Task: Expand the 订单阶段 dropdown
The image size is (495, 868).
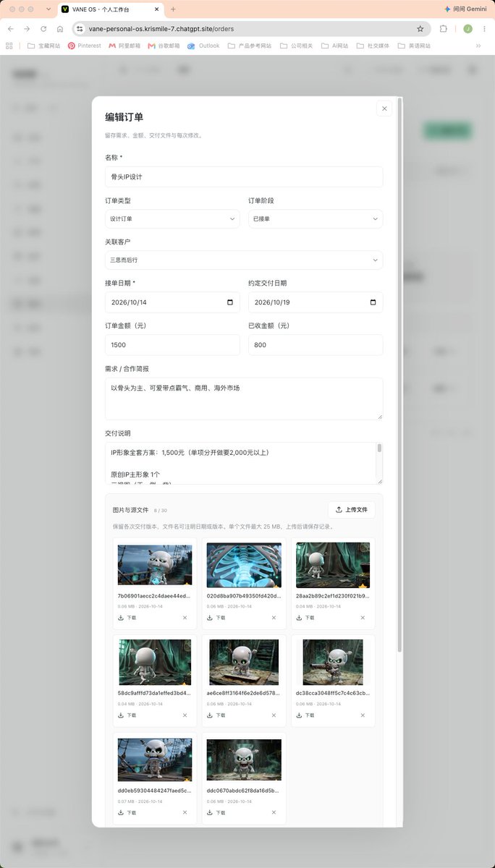Action: coord(316,218)
